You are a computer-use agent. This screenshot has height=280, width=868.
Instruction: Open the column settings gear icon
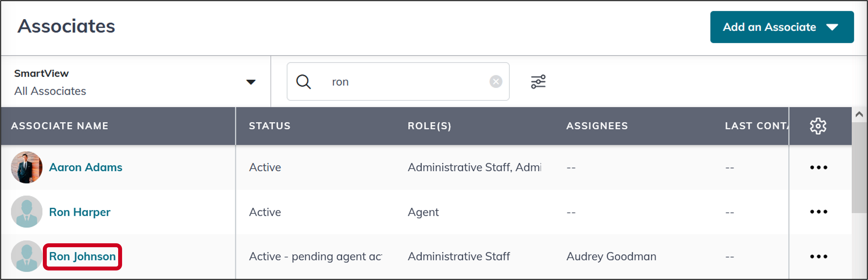tap(818, 126)
